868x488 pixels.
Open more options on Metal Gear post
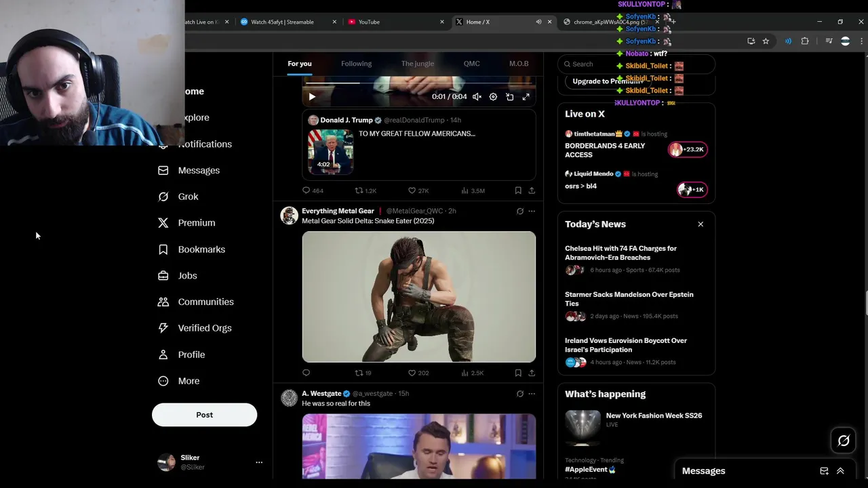(x=532, y=211)
